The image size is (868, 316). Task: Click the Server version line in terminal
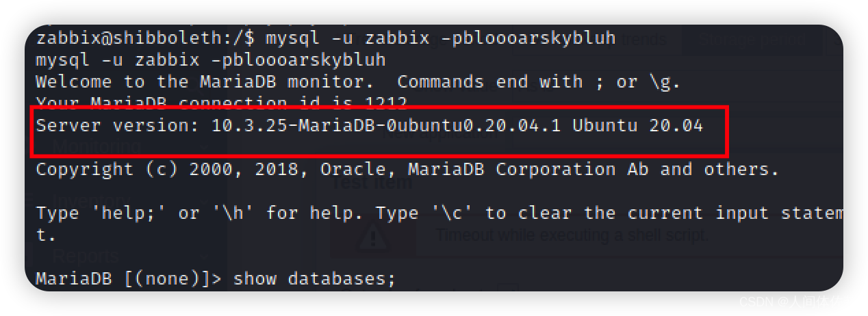point(370,126)
